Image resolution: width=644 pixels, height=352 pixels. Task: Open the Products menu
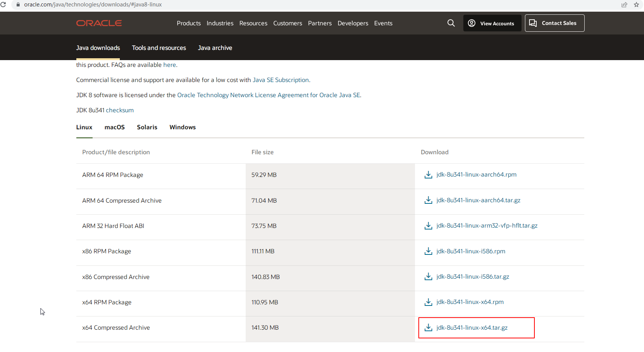(189, 23)
